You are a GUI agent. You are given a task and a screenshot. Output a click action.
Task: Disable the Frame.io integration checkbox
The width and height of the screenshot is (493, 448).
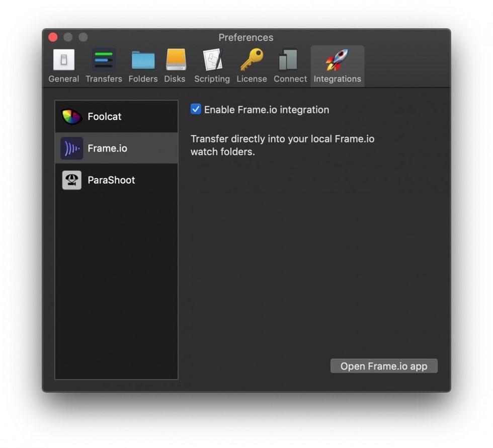[x=196, y=109]
